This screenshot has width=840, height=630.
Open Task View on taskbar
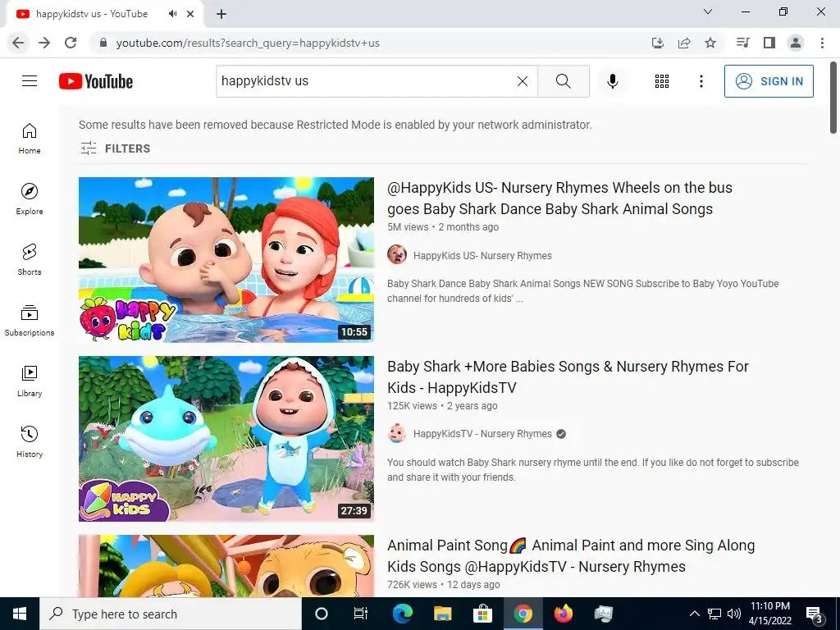(x=361, y=614)
